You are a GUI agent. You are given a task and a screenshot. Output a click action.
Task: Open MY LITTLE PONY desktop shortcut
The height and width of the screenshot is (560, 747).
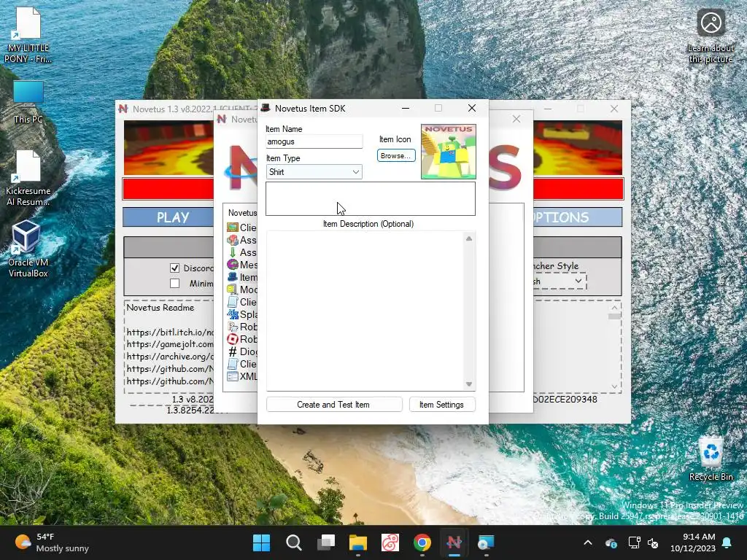point(28,35)
